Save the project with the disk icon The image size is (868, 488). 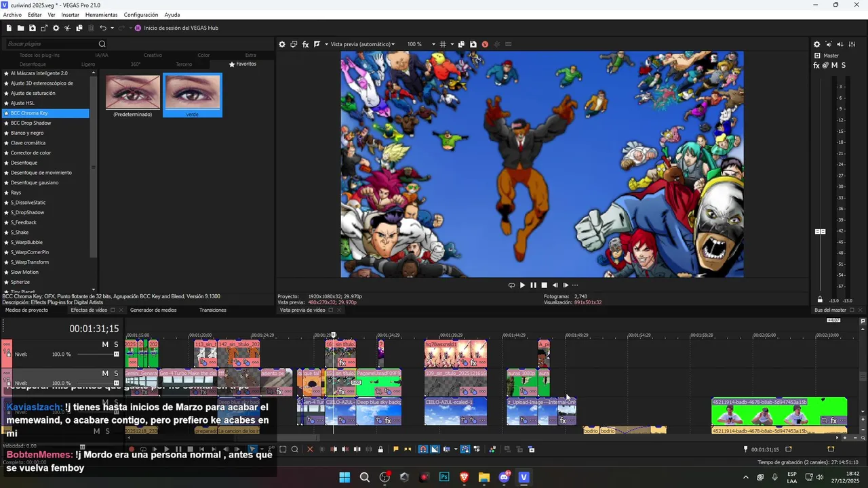(32, 28)
